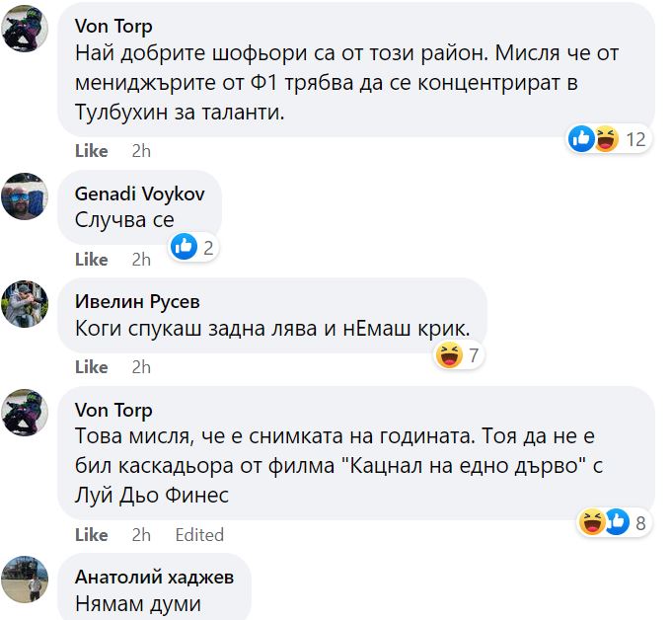
Task: Show edit history via Edited label
Action: tap(199, 534)
